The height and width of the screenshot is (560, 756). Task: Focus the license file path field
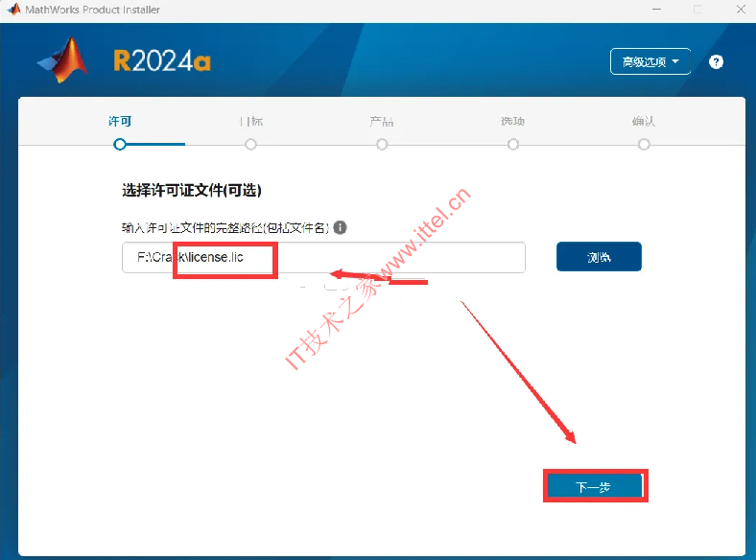323,257
